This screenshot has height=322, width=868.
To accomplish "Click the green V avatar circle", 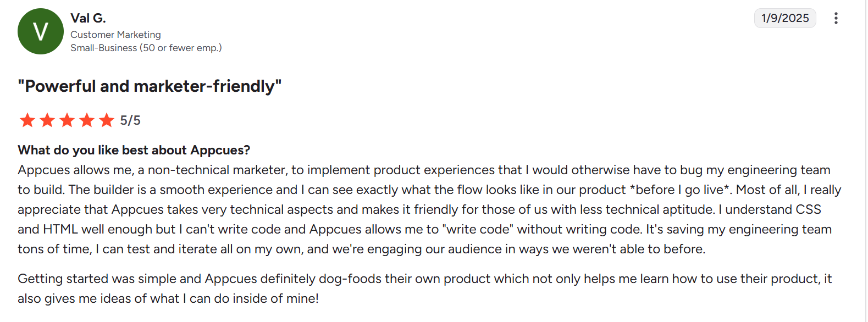I will pyautogui.click(x=41, y=31).
